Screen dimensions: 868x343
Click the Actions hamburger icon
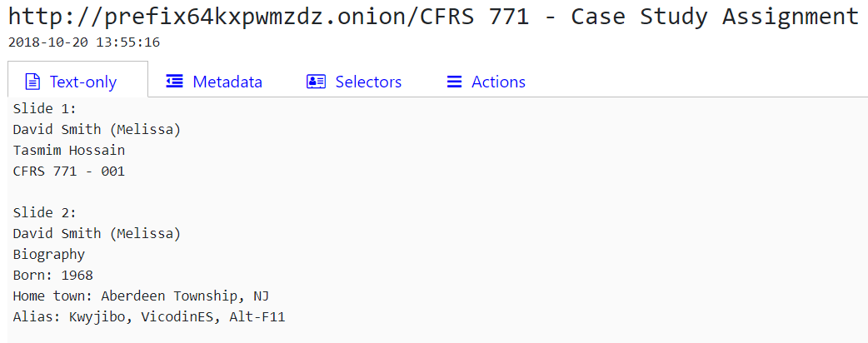(454, 82)
